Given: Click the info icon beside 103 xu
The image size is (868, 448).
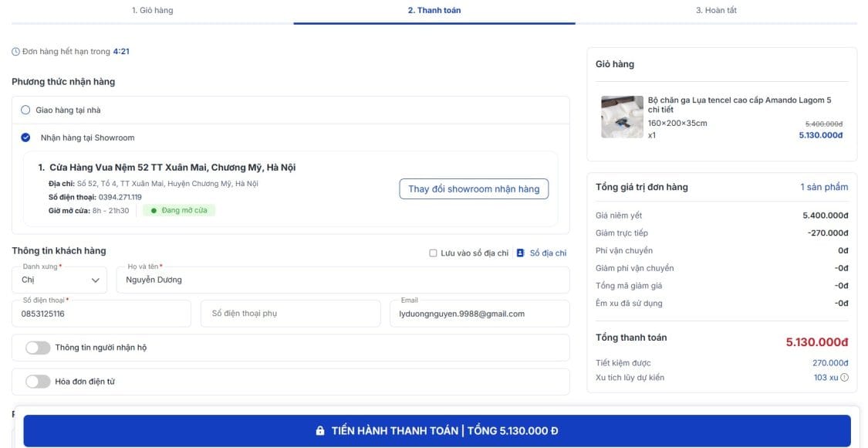Looking at the screenshot, I should (844, 378).
